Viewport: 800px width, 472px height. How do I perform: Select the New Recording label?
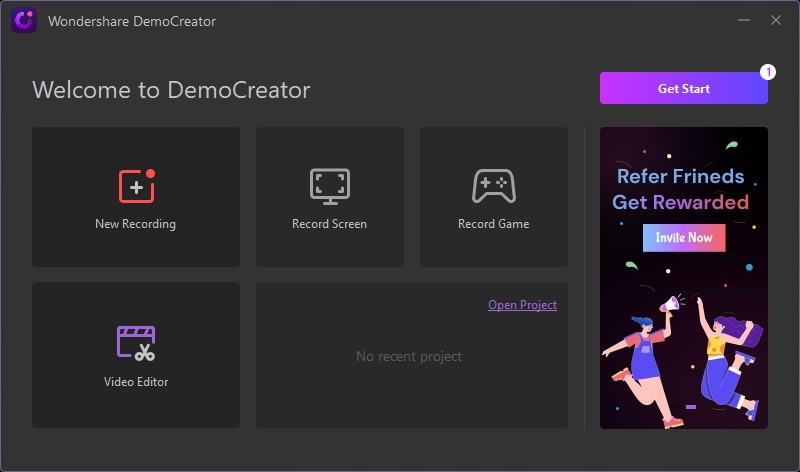coord(135,224)
